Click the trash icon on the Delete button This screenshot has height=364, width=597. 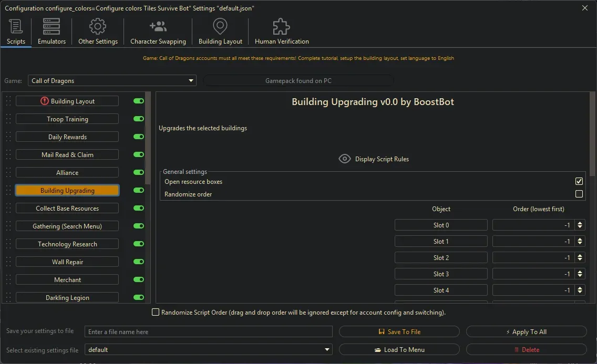[517, 349]
